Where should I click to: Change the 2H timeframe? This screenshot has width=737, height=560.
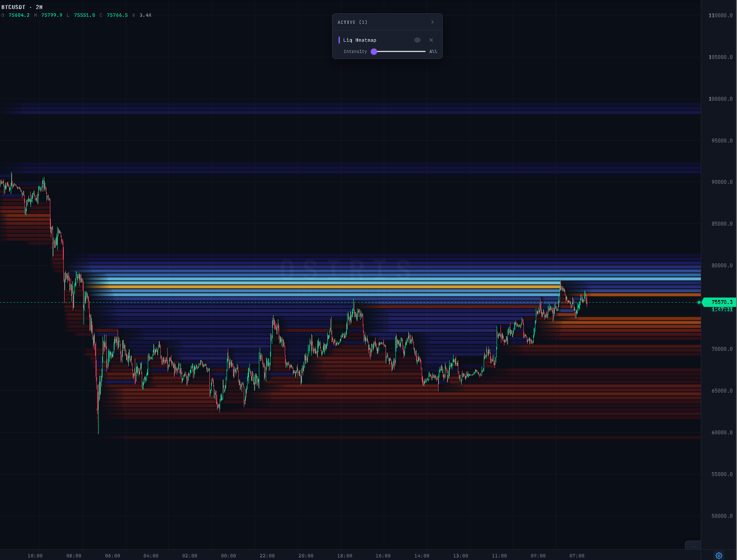point(39,7)
